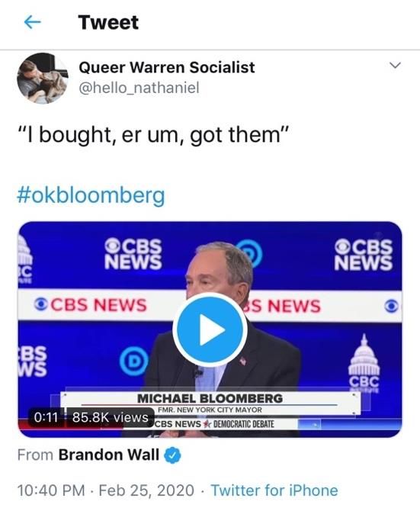
Task: Open the Twitter for iPhone source link
Action: coord(274,490)
